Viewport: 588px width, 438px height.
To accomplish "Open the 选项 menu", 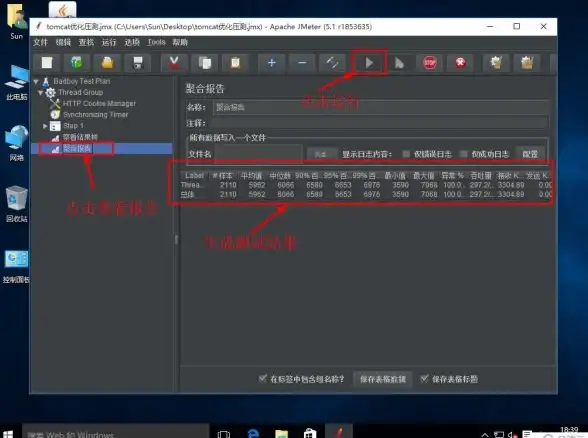I will tap(132, 42).
